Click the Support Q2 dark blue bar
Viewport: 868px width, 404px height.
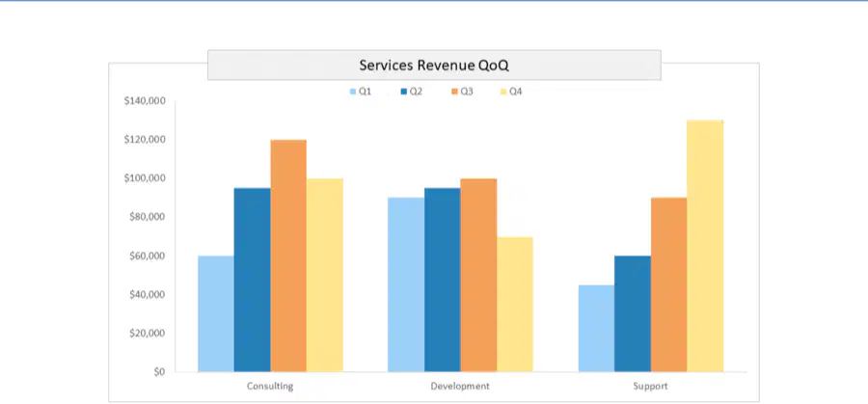pos(633,313)
